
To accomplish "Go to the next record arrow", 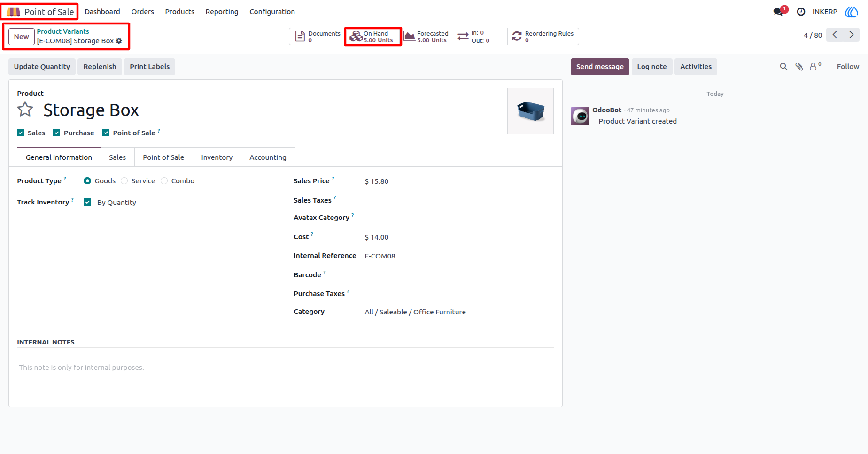I will 851,35.
